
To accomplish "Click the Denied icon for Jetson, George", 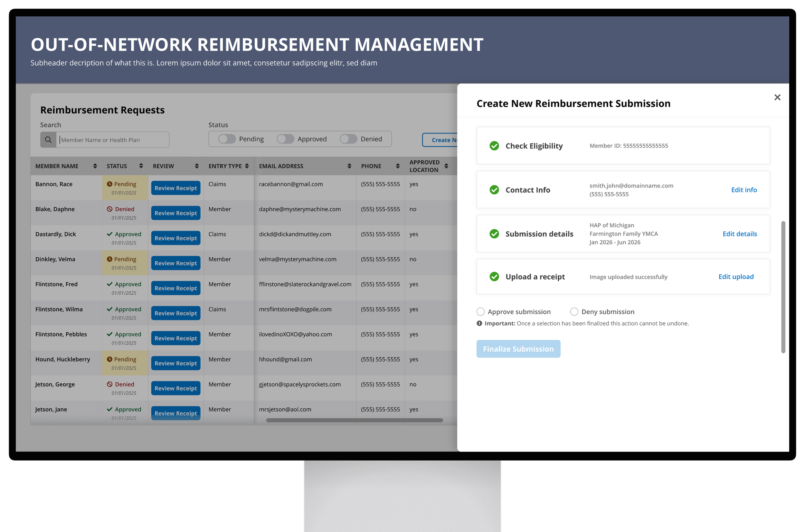I will click(x=109, y=384).
